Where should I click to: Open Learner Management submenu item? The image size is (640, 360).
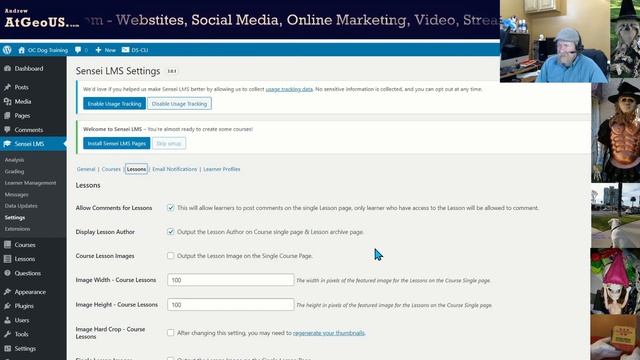[x=31, y=183]
